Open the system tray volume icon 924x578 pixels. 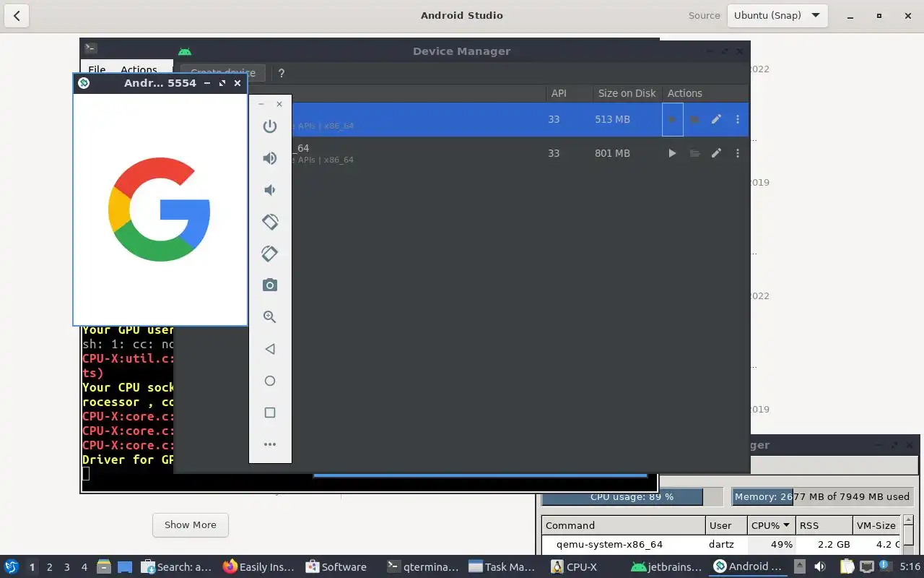tap(820, 566)
